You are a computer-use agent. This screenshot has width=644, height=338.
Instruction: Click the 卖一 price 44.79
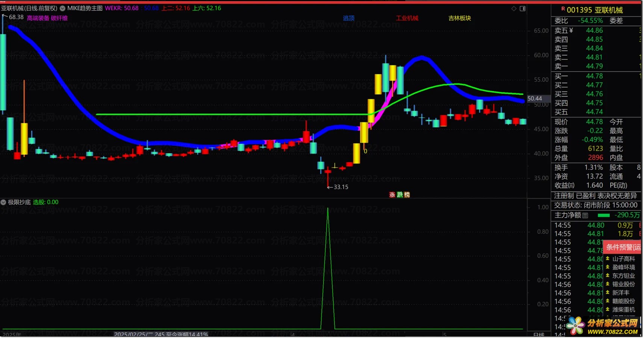coord(594,66)
